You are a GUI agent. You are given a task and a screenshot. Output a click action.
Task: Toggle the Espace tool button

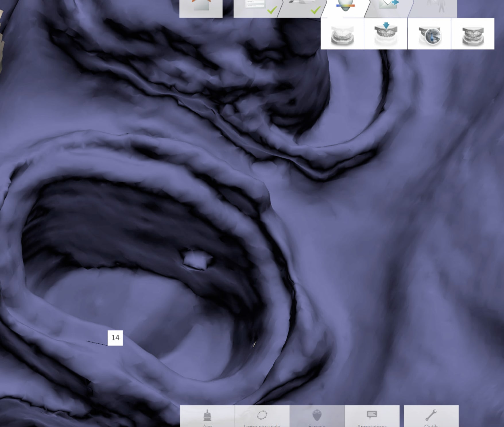(x=317, y=417)
